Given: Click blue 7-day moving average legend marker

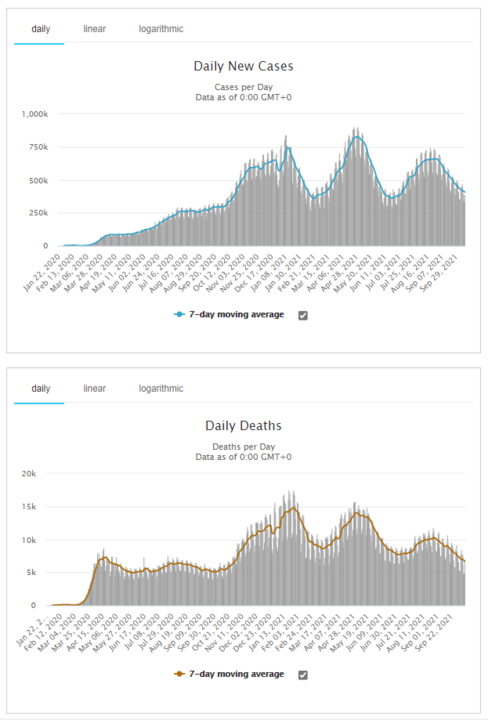Looking at the screenshot, I should [179, 315].
